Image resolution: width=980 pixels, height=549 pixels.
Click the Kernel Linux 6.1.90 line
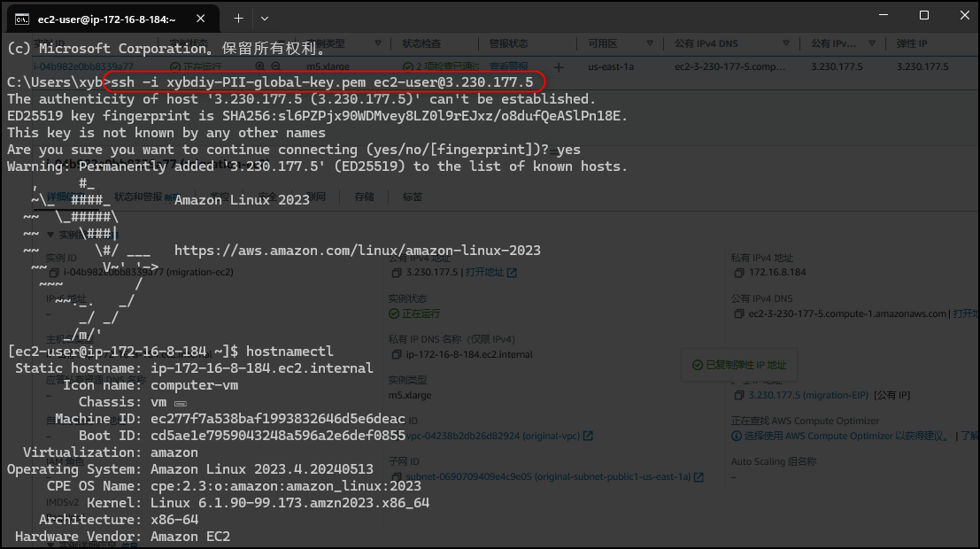[259, 503]
